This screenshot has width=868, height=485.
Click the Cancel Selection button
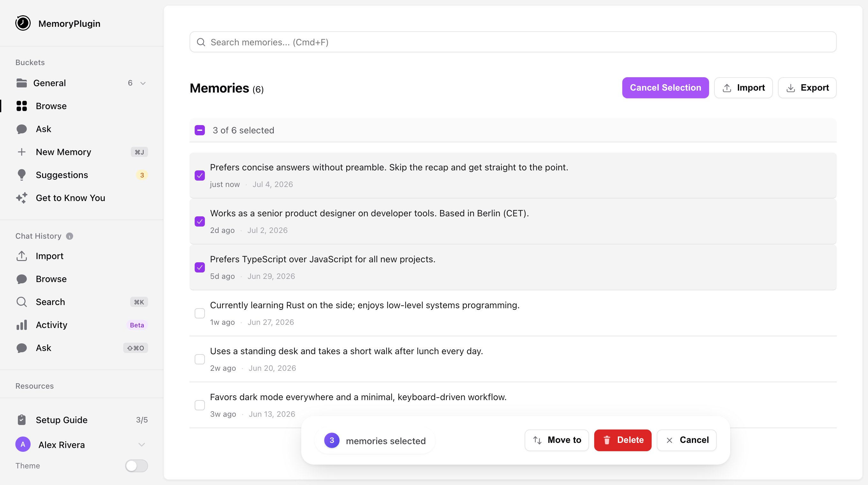pyautogui.click(x=665, y=88)
